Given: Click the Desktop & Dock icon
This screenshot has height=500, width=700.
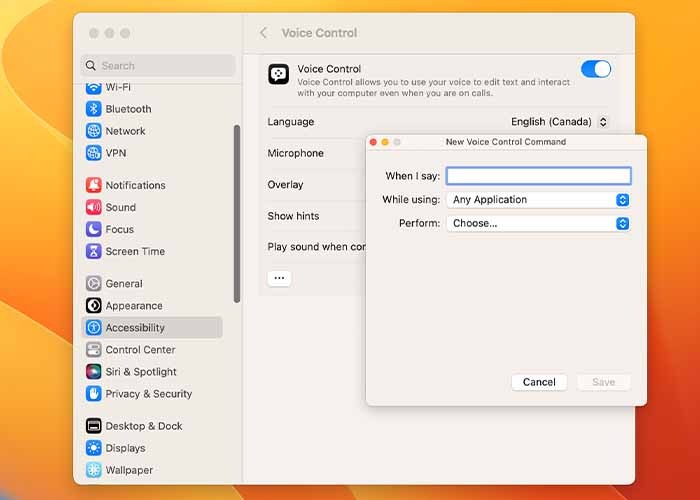Looking at the screenshot, I should click(93, 426).
